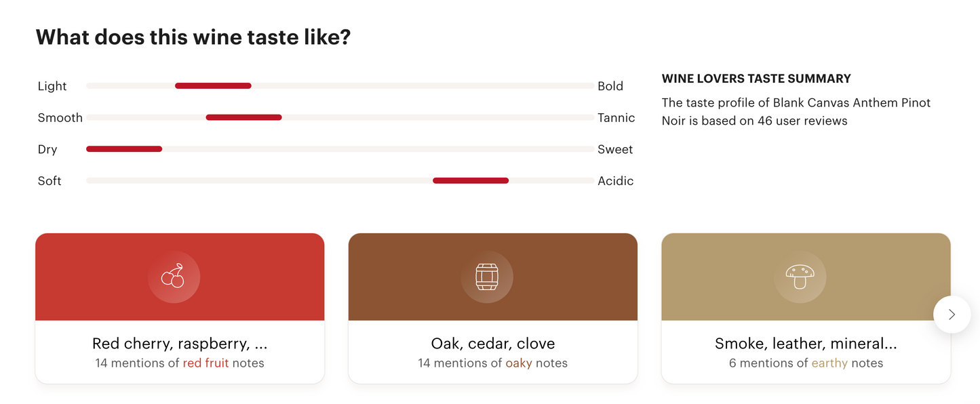Select the Red cherry raspberry flavor card
The height and width of the screenshot is (404, 980).
pos(180,308)
